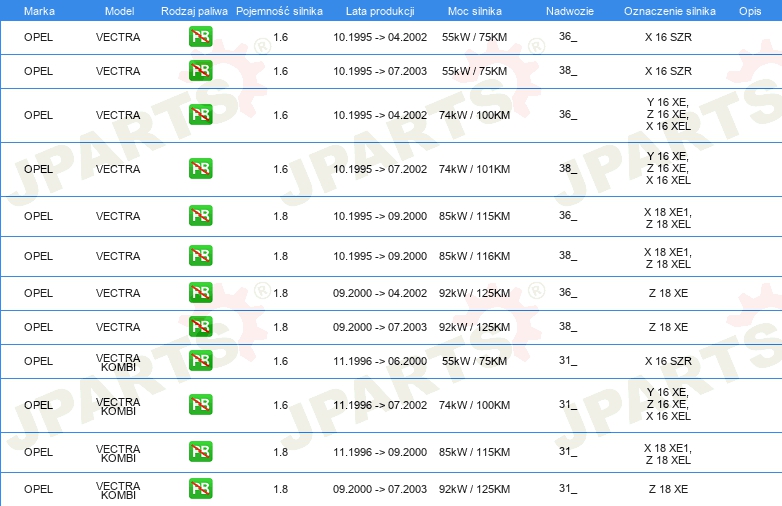Click the Nadwozie column header
The height and width of the screenshot is (506, 782).
570,11
